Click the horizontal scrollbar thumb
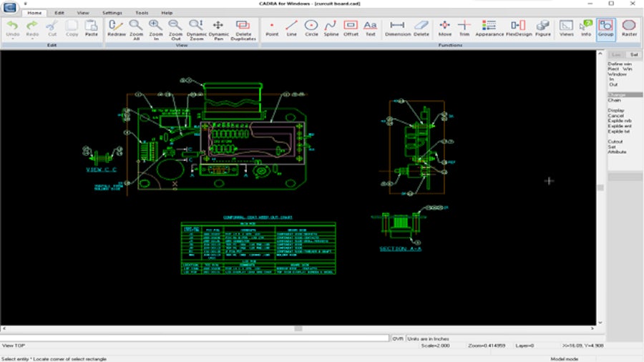644x362 pixels. (298, 328)
